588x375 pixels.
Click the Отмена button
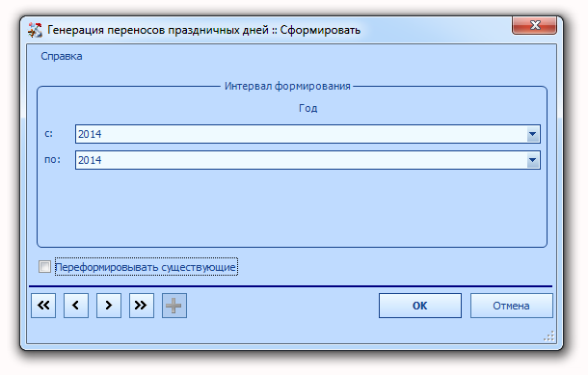point(512,306)
